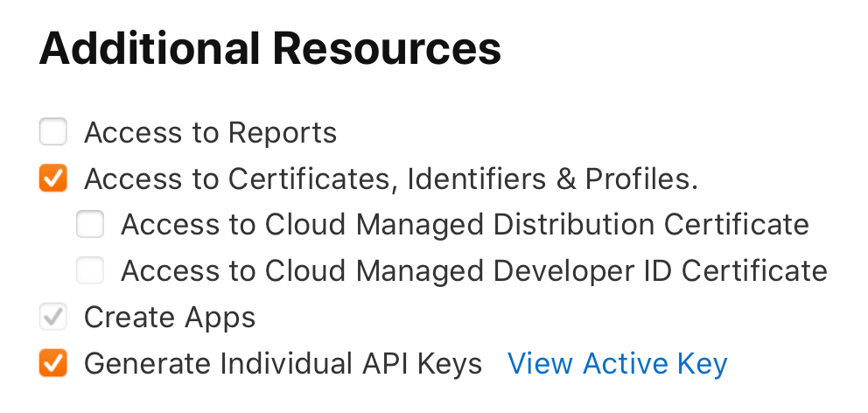
Task: Click the Additional Resources heading
Action: [x=270, y=50]
